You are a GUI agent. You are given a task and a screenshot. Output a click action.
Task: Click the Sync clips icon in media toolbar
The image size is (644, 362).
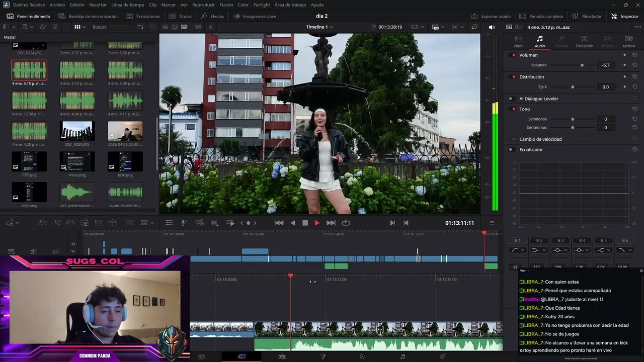(x=43, y=27)
